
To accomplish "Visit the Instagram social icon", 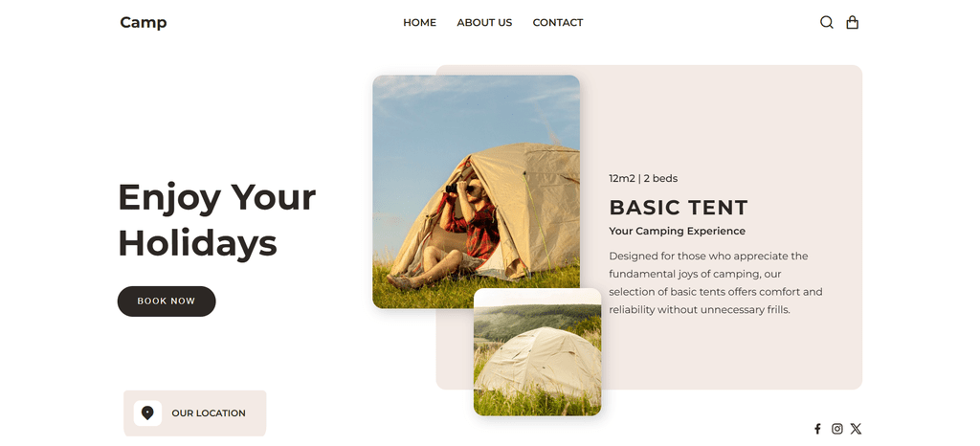I will click(x=836, y=429).
